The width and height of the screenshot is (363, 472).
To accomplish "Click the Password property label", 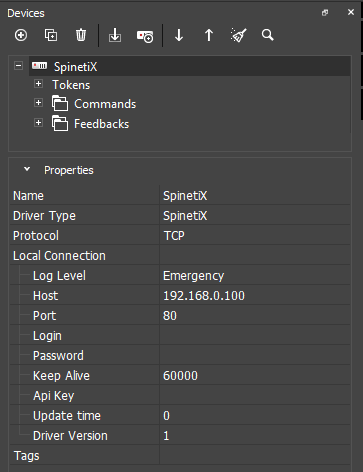I will coord(58,356).
